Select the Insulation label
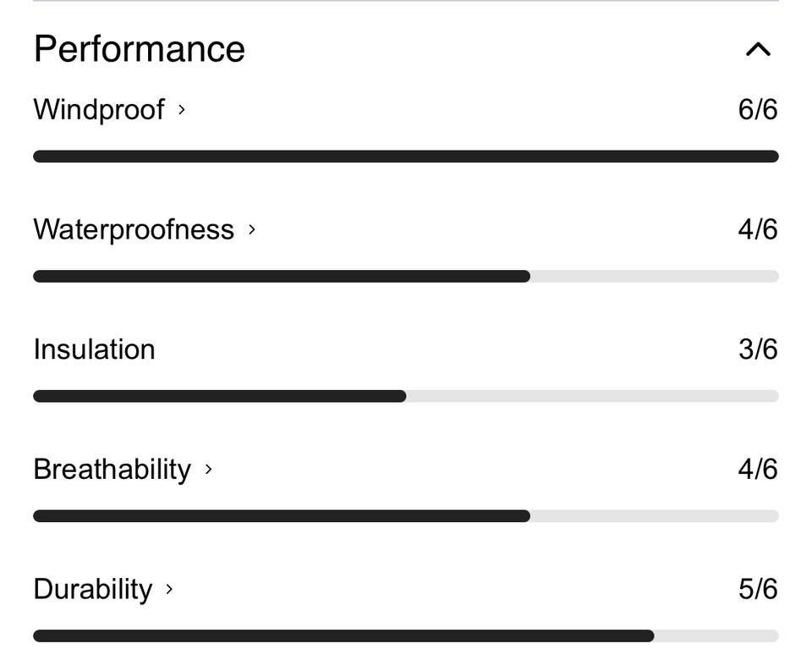The width and height of the screenshot is (812, 649). [x=94, y=349]
